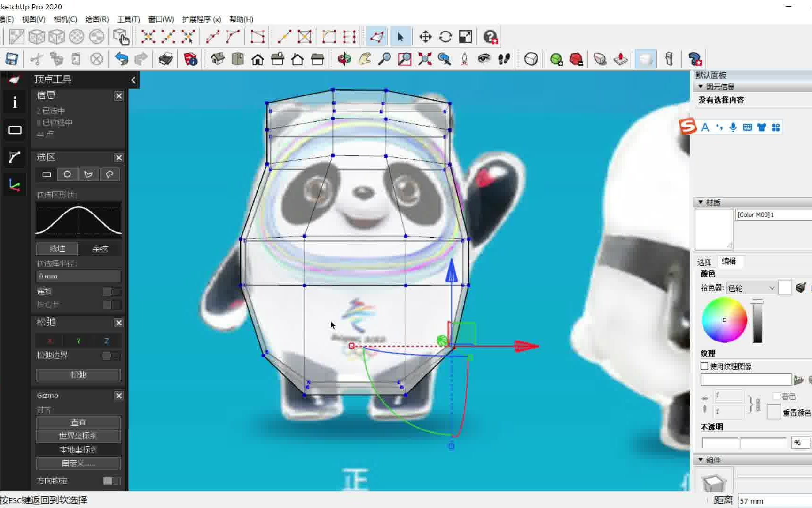Choose lasso freehand selection shape
Viewport: 812px width, 508px height.
pos(109,175)
